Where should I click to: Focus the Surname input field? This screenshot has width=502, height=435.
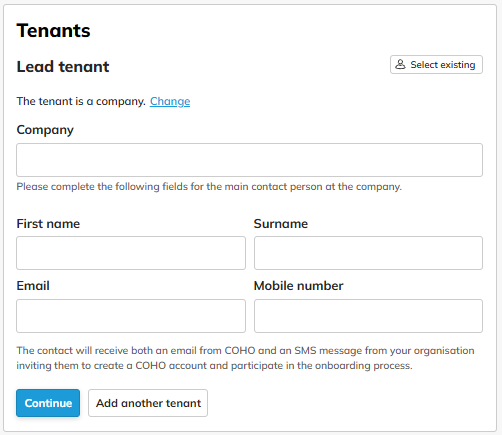point(368,253)
